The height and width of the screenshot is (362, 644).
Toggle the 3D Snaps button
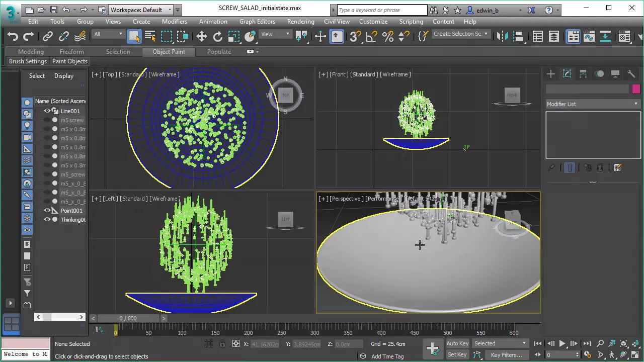tap(356, 36)
